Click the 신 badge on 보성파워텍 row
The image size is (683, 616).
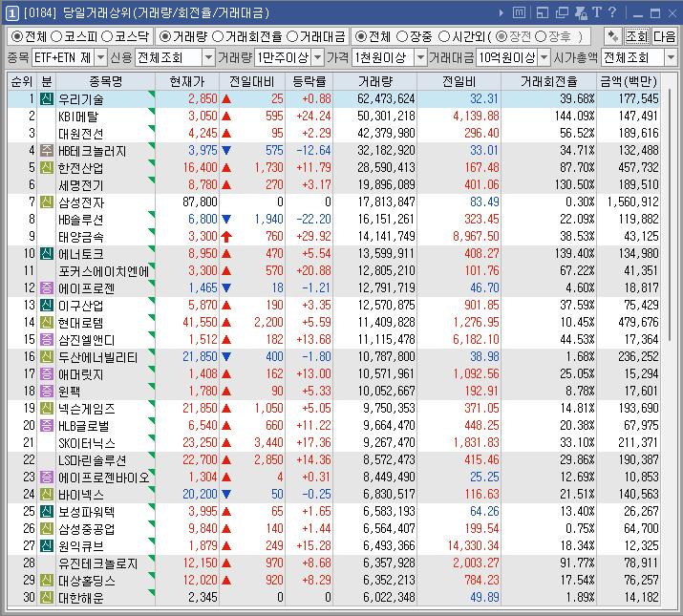click(47, 511)
